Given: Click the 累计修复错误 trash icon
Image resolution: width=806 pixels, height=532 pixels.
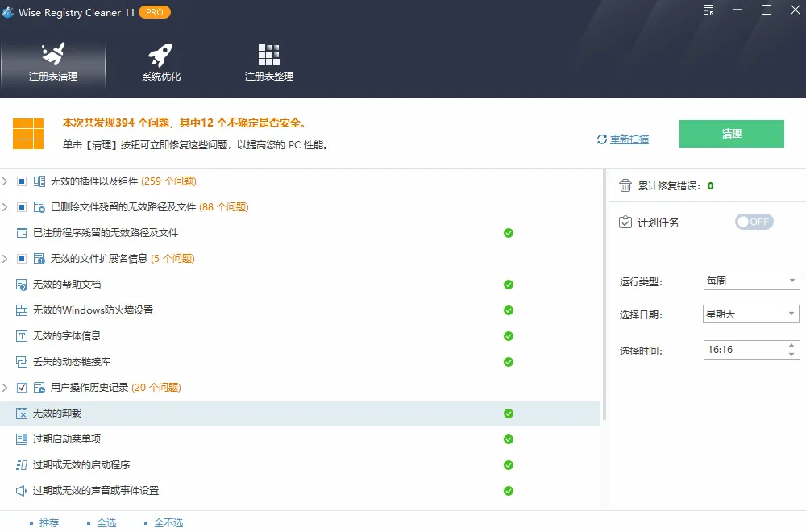Looking at the screenshot, I should (625, 185).
